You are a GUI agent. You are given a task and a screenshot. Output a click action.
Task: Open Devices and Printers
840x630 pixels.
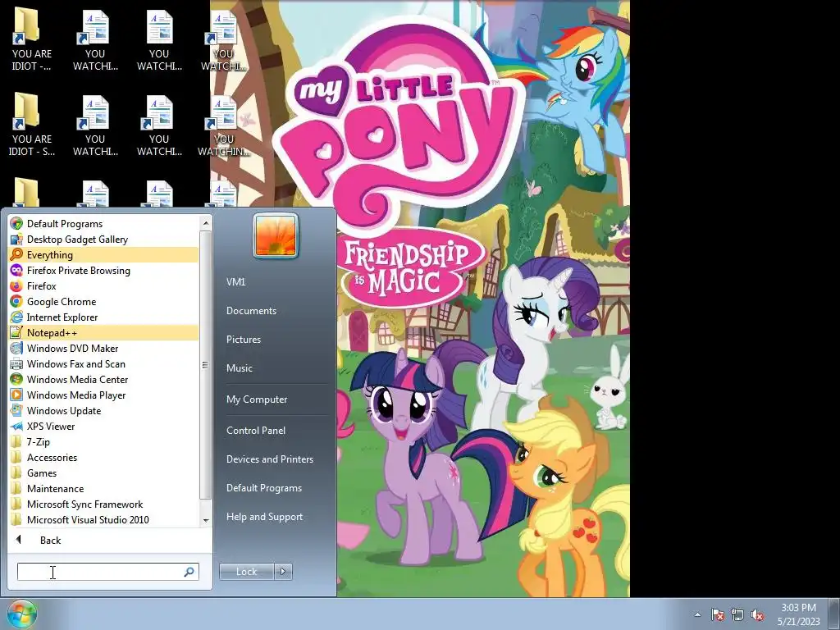point(269,459)
